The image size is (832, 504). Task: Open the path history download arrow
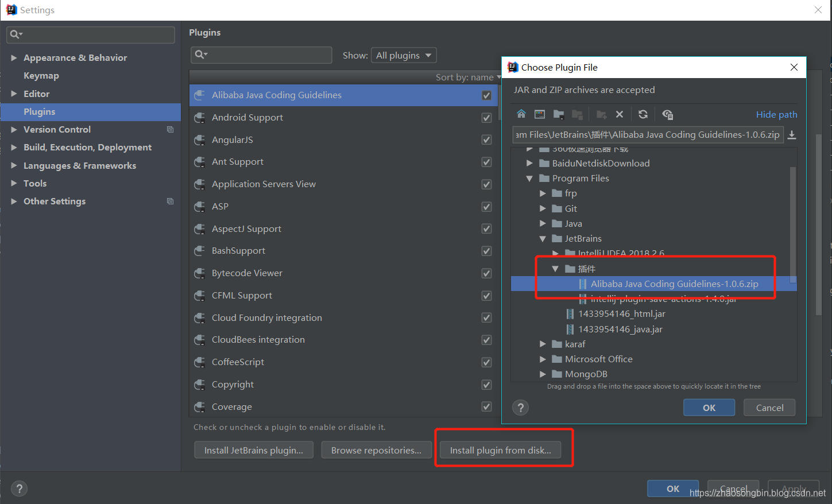pyautogui.click(x=792, y=135)
